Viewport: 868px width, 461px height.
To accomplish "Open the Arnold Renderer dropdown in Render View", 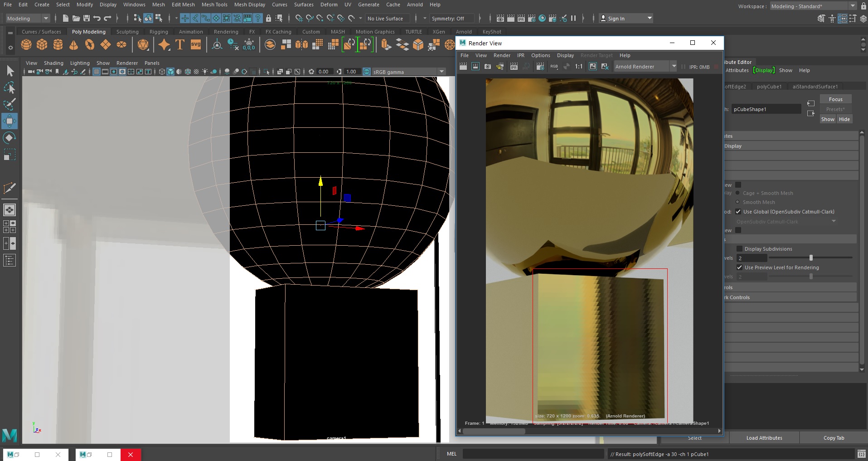I will pos(674,66).
